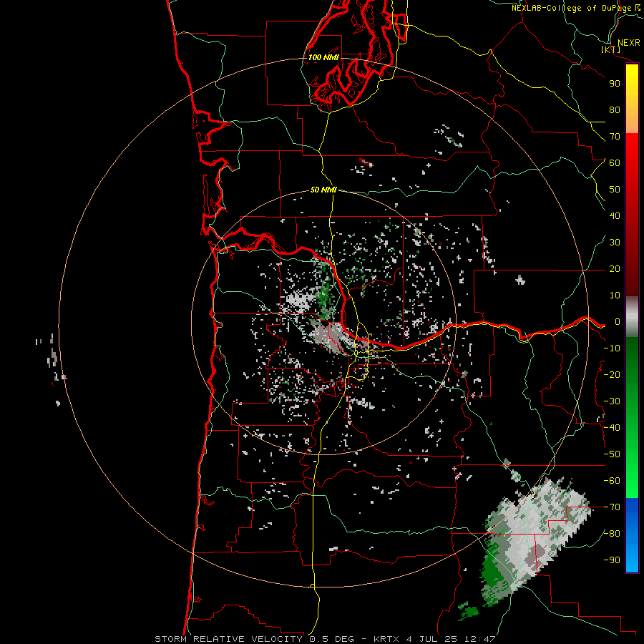The image size is (644, 644).
Task: Click the STORM RELATIVE VELOCITY product title
Action: pos(228,639)
